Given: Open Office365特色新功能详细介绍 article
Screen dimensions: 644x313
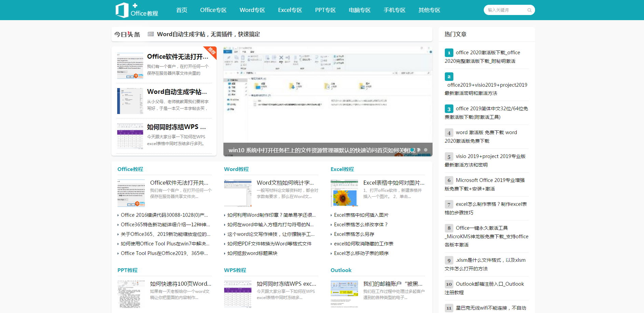Looking at the screenshot, I should (x=165, y=225).
